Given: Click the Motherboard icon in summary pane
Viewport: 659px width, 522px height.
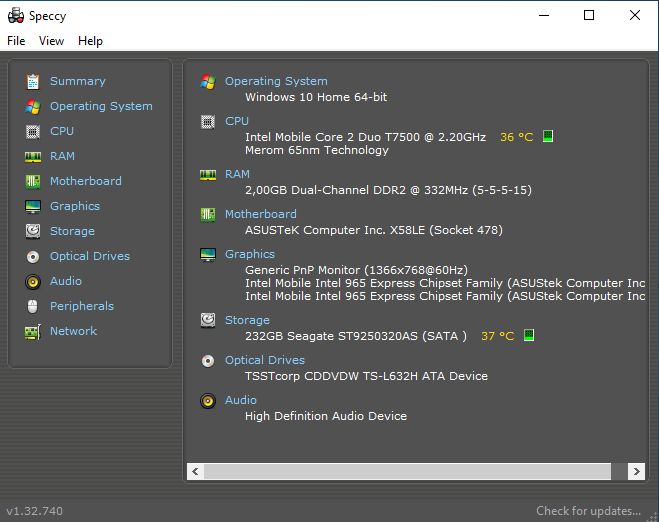Looking at the screenshot, I should click(208, 215).
